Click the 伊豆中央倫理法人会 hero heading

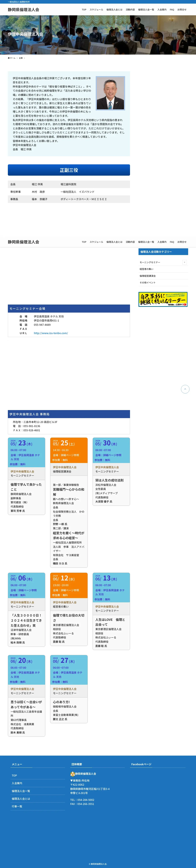[26, 34]
